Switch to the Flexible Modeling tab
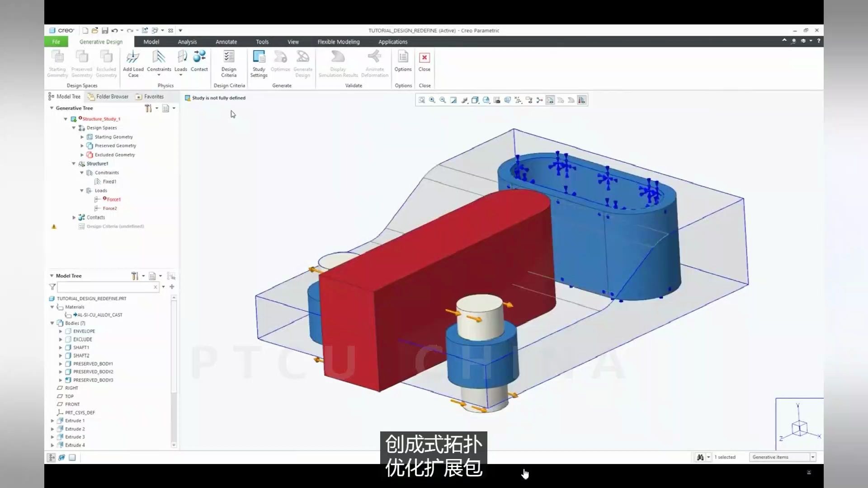 click(x=338, y=42)
